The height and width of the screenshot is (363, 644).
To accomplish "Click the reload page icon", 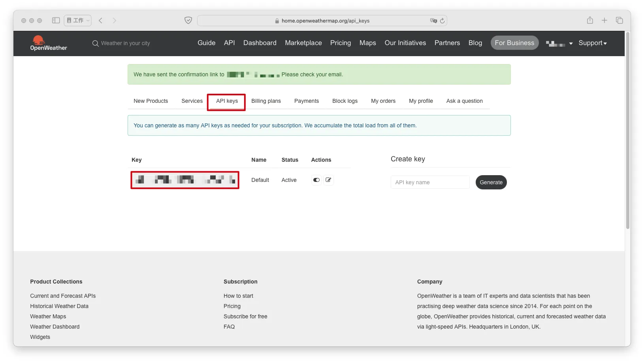I will [442, 21].
